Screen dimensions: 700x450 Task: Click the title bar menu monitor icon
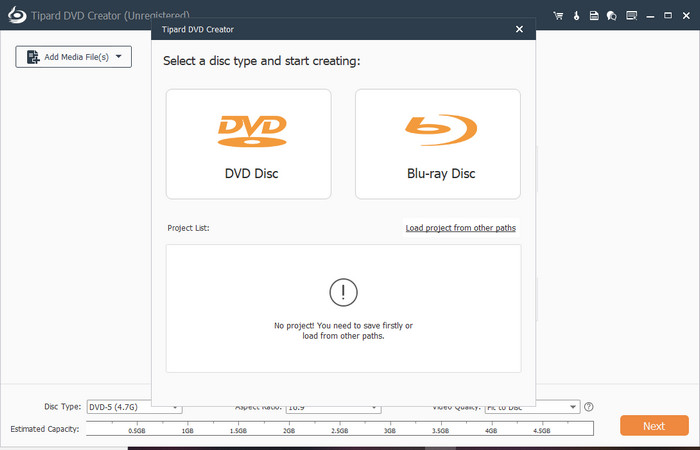(631, 16)
